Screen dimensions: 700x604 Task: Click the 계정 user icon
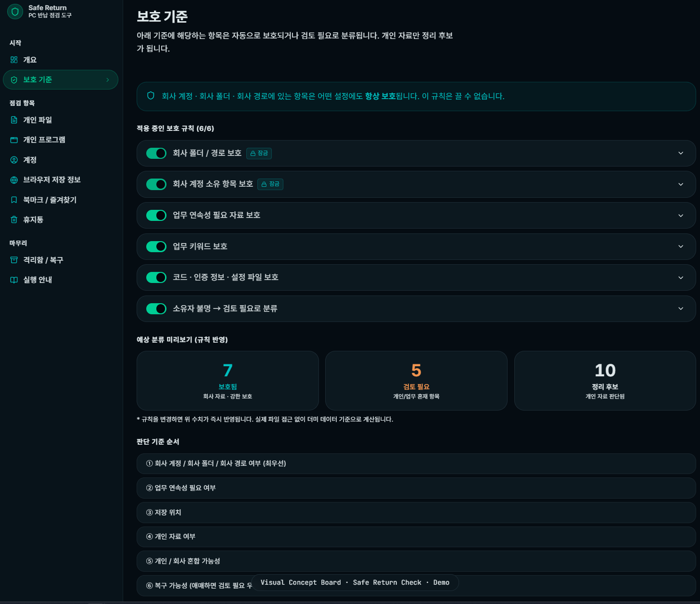click(x=14, y=160)
